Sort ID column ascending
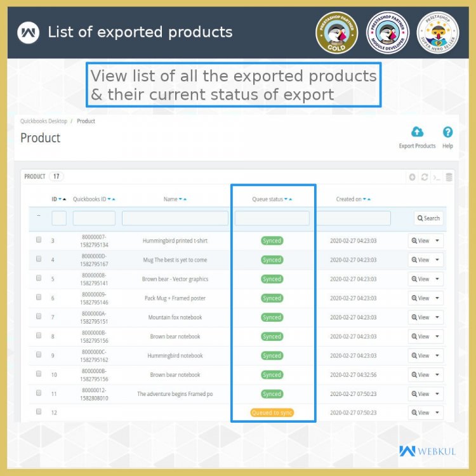This screenshot has height=476, width=476. tap(64, 199)
